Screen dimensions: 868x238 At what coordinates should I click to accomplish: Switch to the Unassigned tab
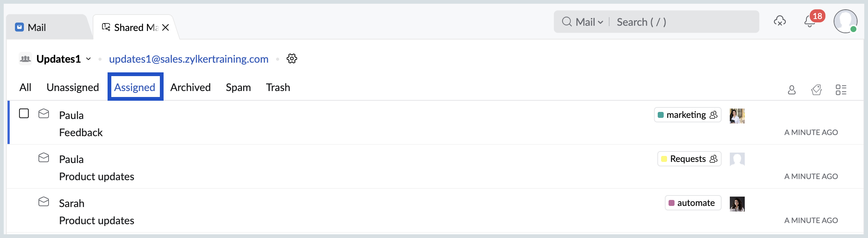[x=73, y=87]
